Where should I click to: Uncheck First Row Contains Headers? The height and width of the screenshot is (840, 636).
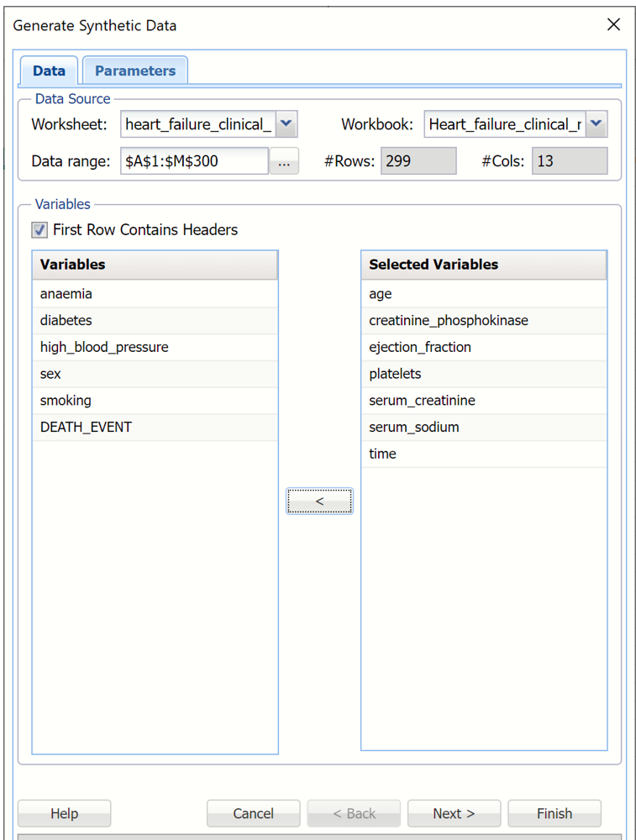39,229
